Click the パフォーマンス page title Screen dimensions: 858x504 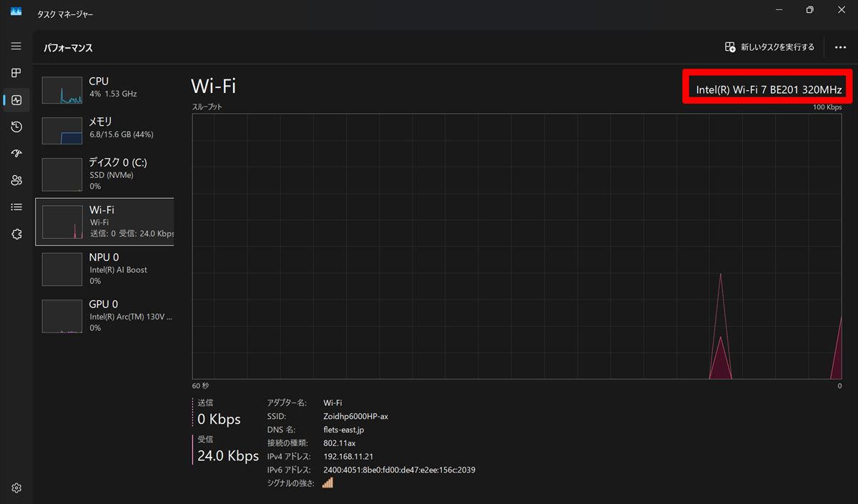pyautogui.click(x=68, y=48)
